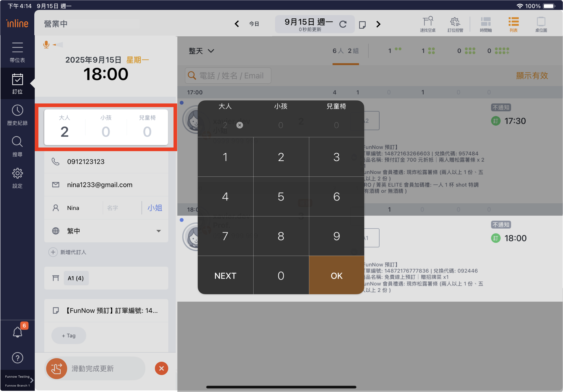Toggle 顯示有效 filter
The width and height of the screenshot is (563, 392).
click(532, 76)
